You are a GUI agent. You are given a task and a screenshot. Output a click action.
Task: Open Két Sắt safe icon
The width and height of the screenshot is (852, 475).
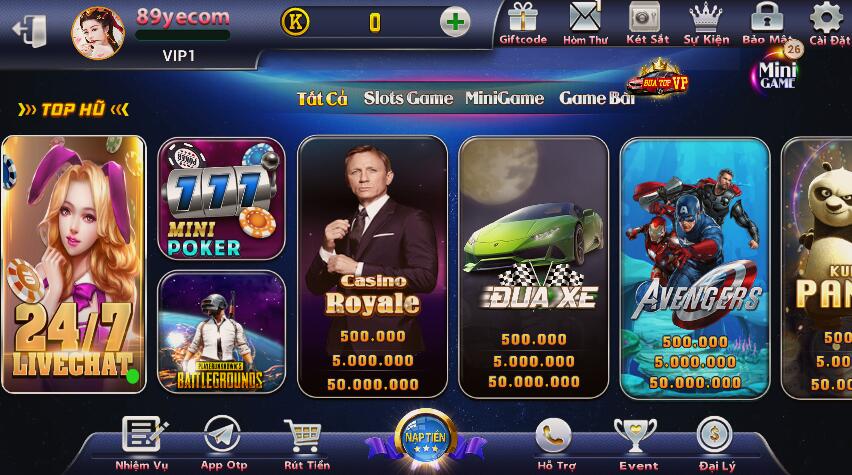645,17
